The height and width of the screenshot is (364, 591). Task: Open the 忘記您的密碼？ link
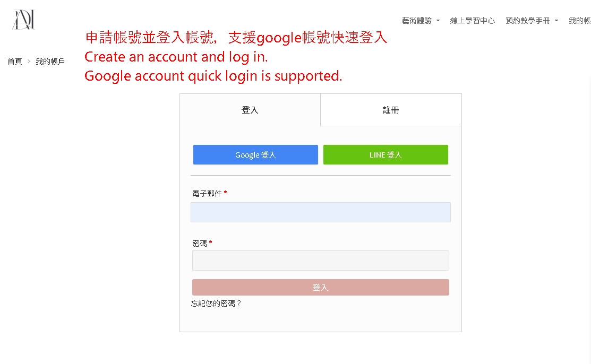tap(216, 304)
